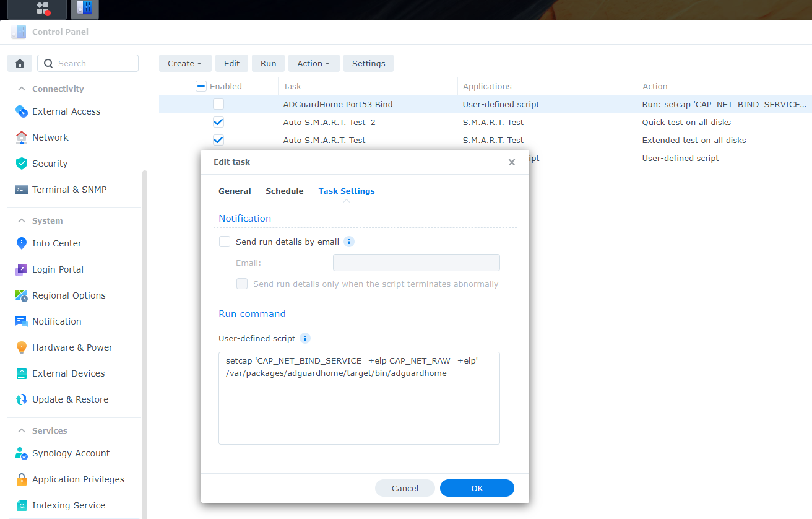Click the home icon button
The height and width of the screenshot is (519, 812).
click(20, 63)
